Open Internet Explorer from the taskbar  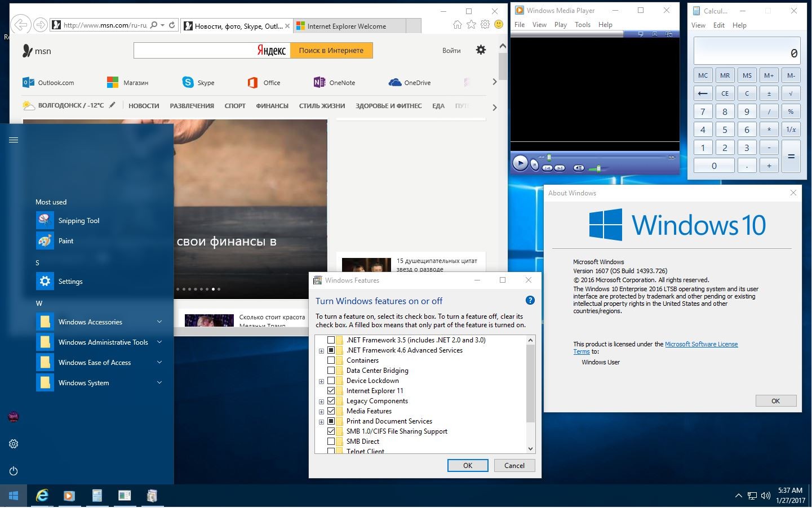point(42,496)
